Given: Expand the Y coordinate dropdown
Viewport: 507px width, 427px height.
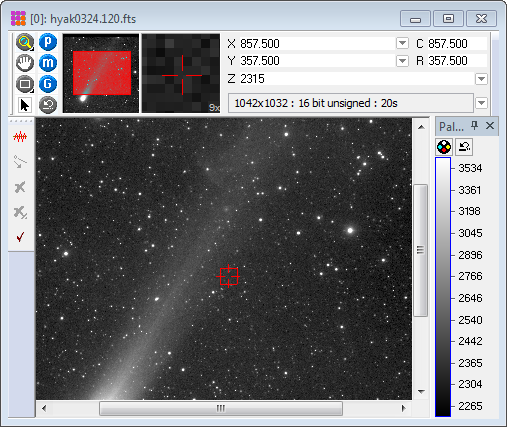Looking at the screenshot, I should pyautogui.click(x=402, y=61).
